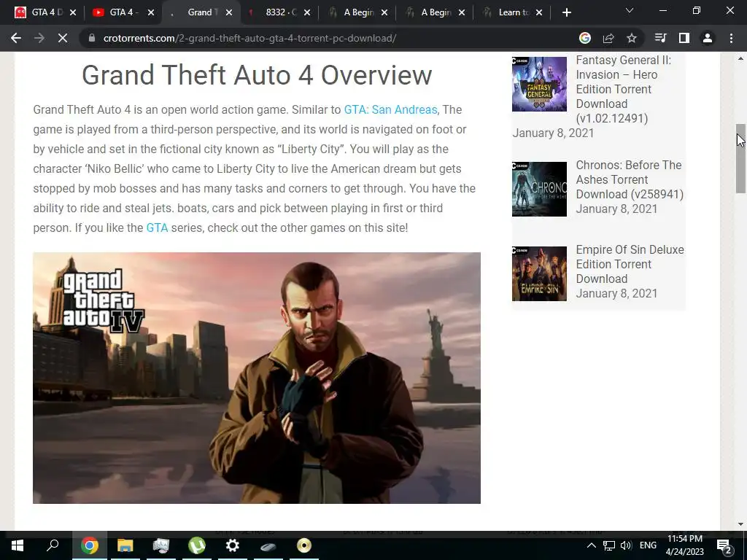Click the Chronos game thumbnail

(x=539, y=189)
